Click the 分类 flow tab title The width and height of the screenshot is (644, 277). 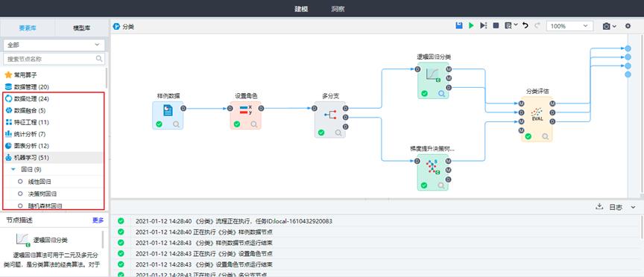point(128,27)
